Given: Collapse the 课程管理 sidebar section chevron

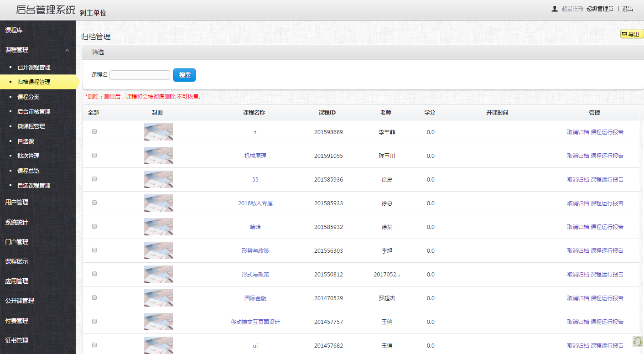Looking at the screenshot, I should tap(68, 50).
